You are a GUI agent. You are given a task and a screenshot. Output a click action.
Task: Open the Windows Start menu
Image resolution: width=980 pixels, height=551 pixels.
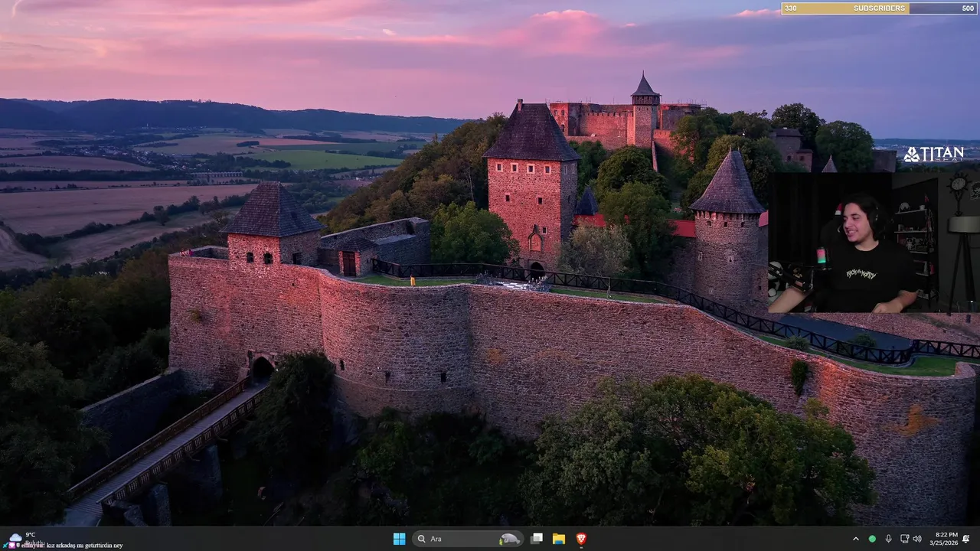(399, 539)
